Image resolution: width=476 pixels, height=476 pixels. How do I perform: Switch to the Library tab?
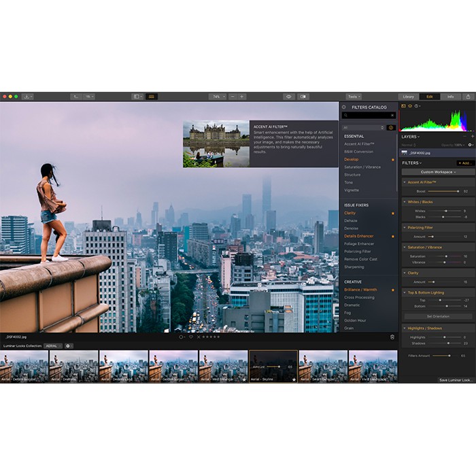click(408, 97)
